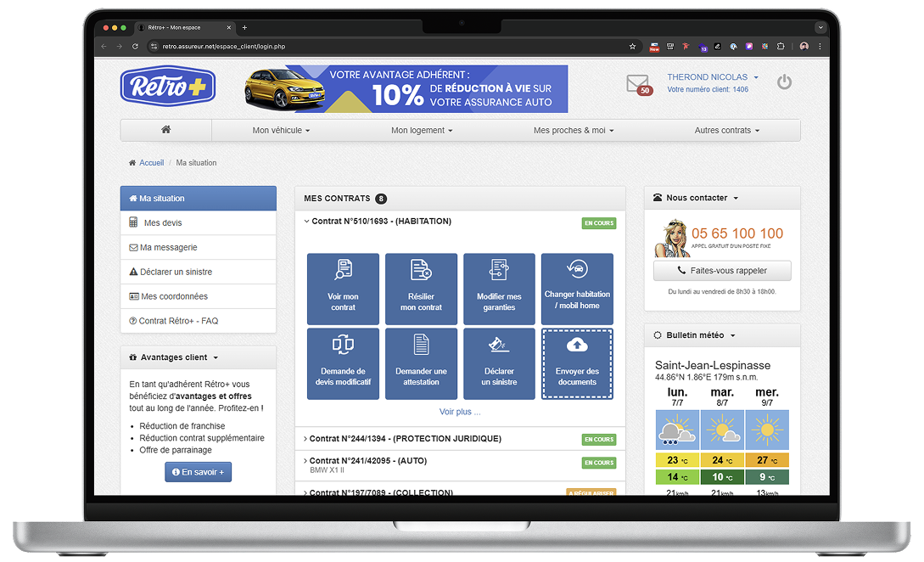Open the 'Autres contrats' dropdown menu

point(726,131)
